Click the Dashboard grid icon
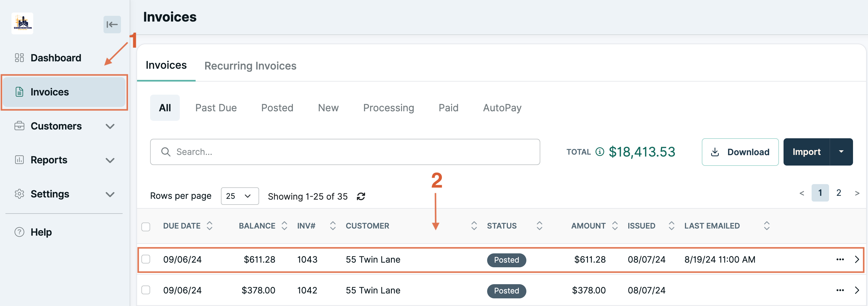Viewport: 868px width, 306px height. 19,58
